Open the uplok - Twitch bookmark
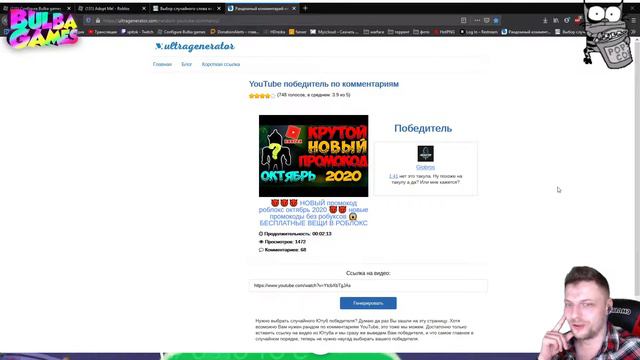640x360 pixels. point(138,32)
